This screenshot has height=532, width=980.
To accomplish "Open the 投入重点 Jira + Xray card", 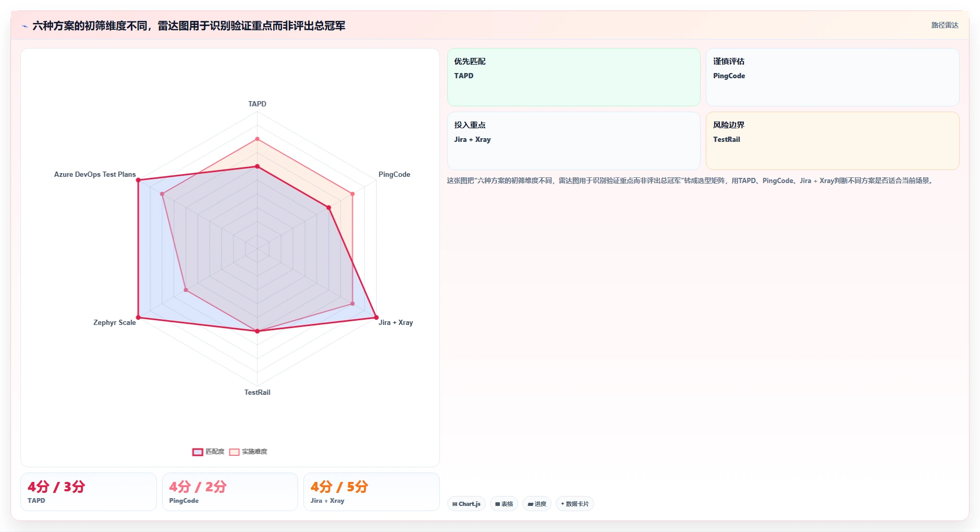I will coord(573,141).
